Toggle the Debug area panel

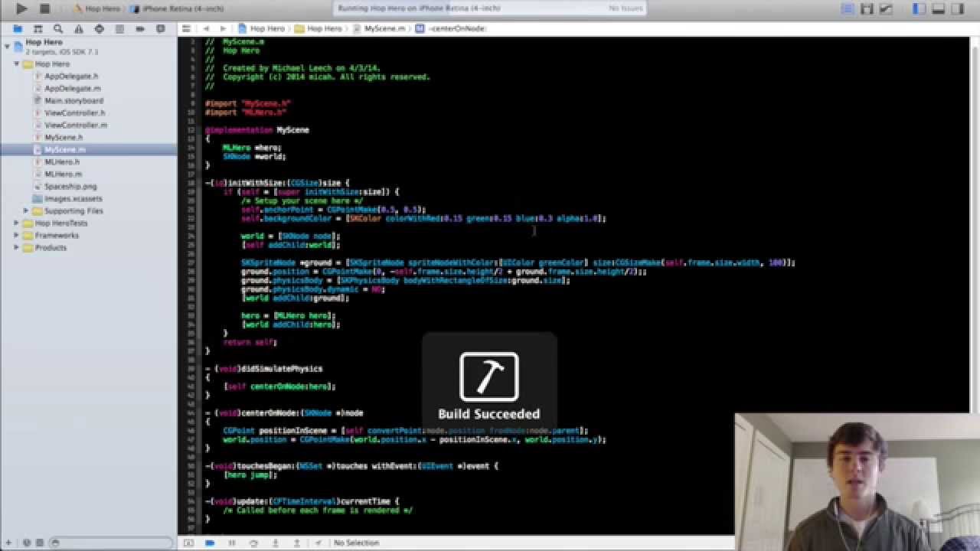[938, 8]
